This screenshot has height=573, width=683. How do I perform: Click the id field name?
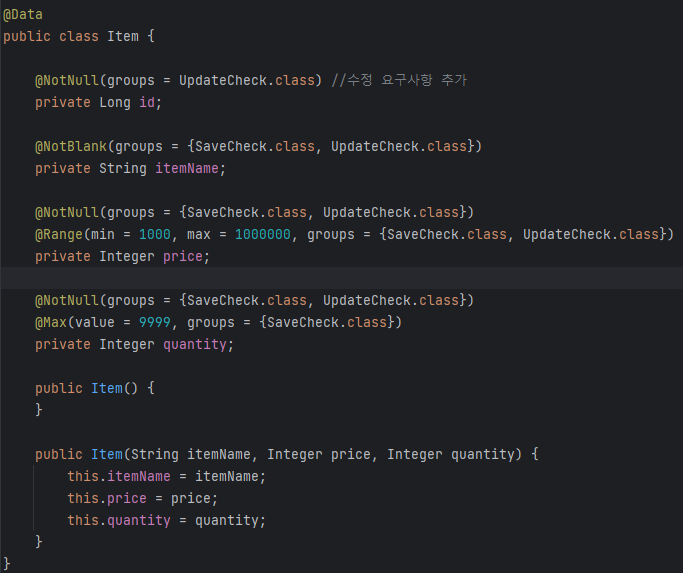[147, 102]
